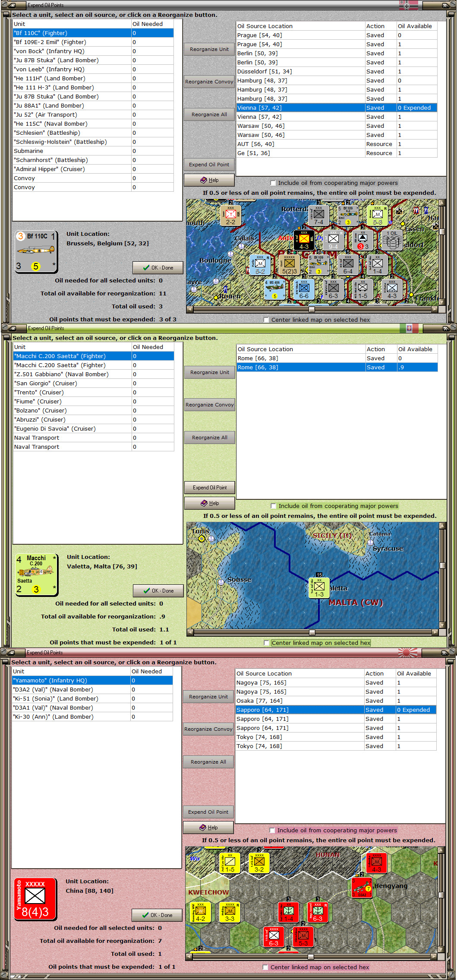Click Japanese map horizontal scrollbar thumb

[311, 957]
